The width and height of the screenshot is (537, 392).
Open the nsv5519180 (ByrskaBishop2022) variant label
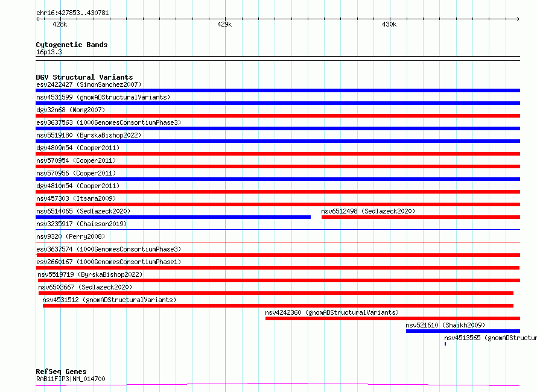tap(89, 136)
